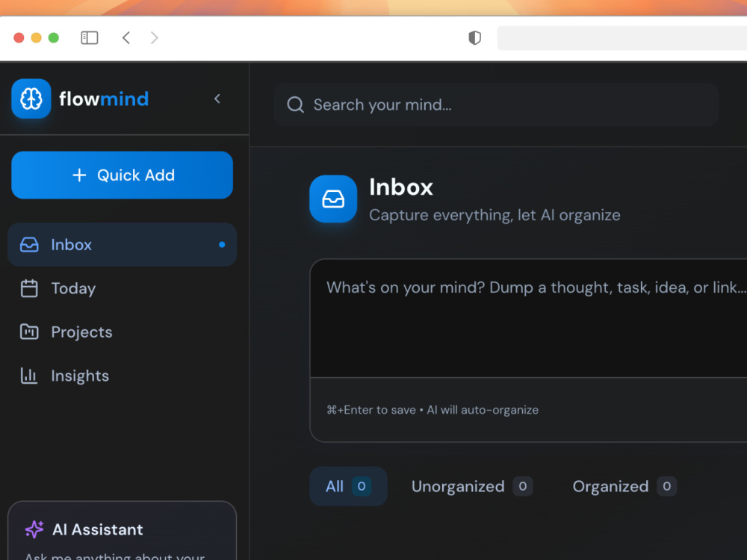Focus the Search your mind field
Screen dimensions: 747x560
(496, 105)
